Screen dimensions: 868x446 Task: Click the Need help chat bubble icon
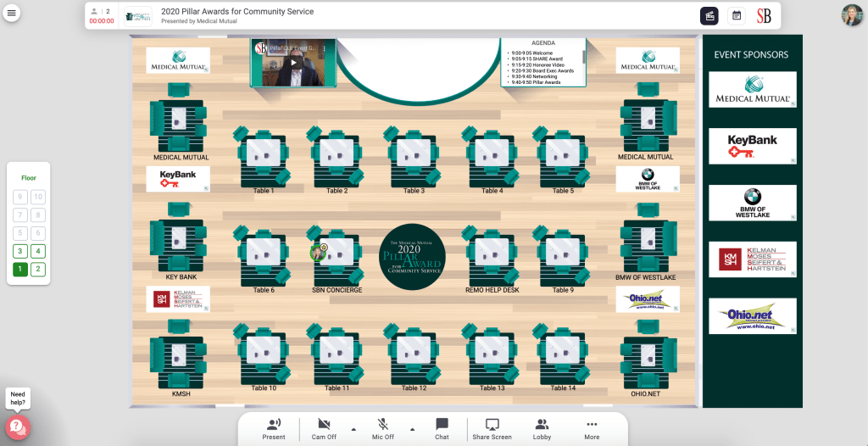17,426
